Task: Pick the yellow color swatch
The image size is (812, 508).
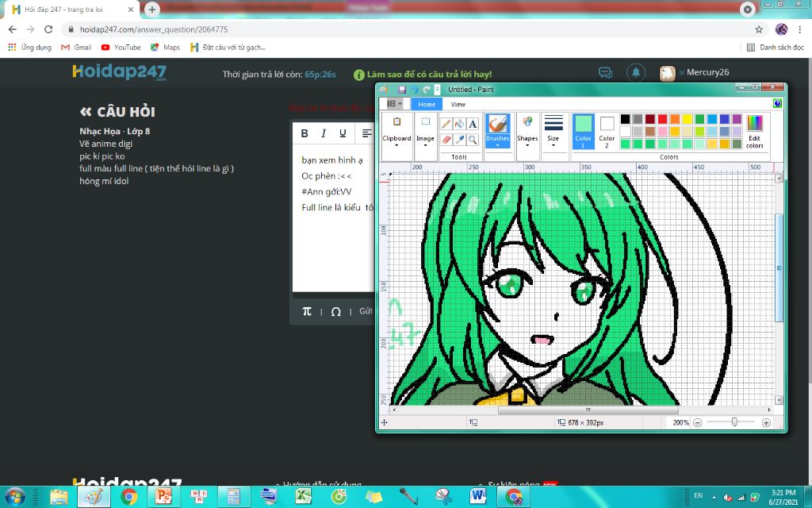Action: pos(688,119)
